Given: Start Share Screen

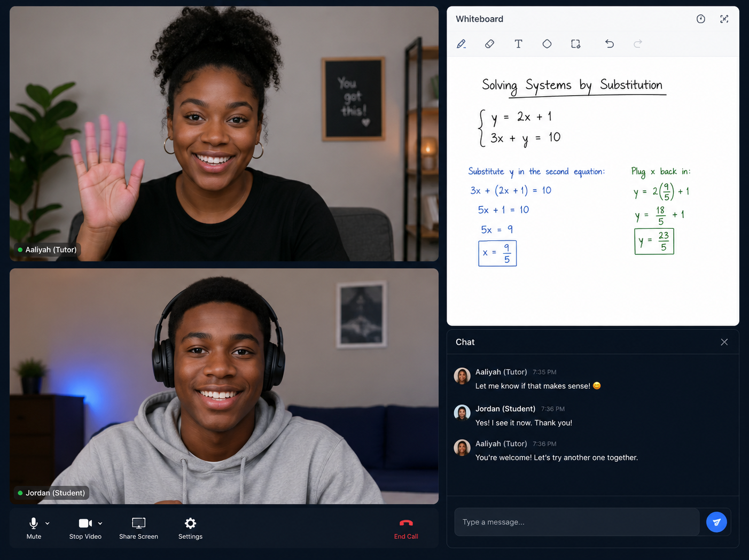Looking at the screenshot, I should [x=138, y=528].
